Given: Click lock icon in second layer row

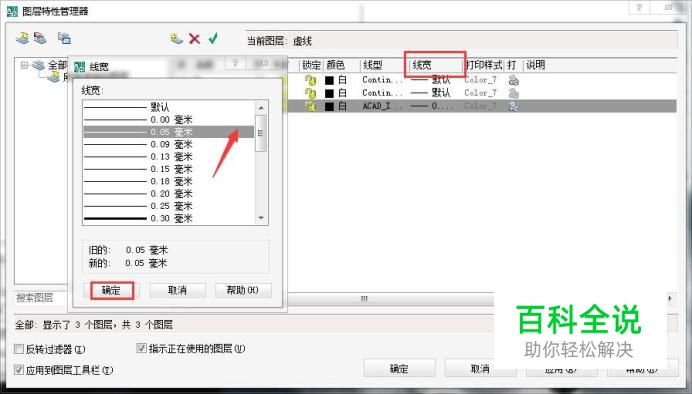Looking at the screenshot, I should pos(311,93).
